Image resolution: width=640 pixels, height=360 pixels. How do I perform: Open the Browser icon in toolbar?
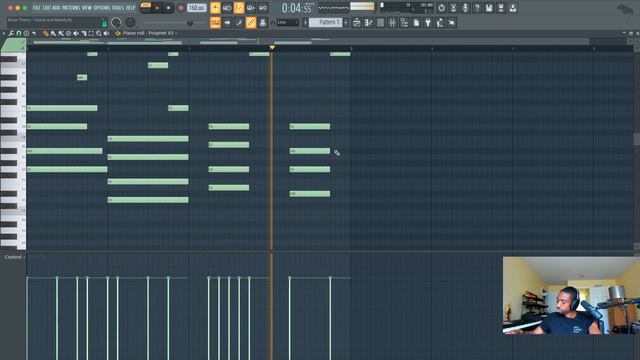coord(404,22)
